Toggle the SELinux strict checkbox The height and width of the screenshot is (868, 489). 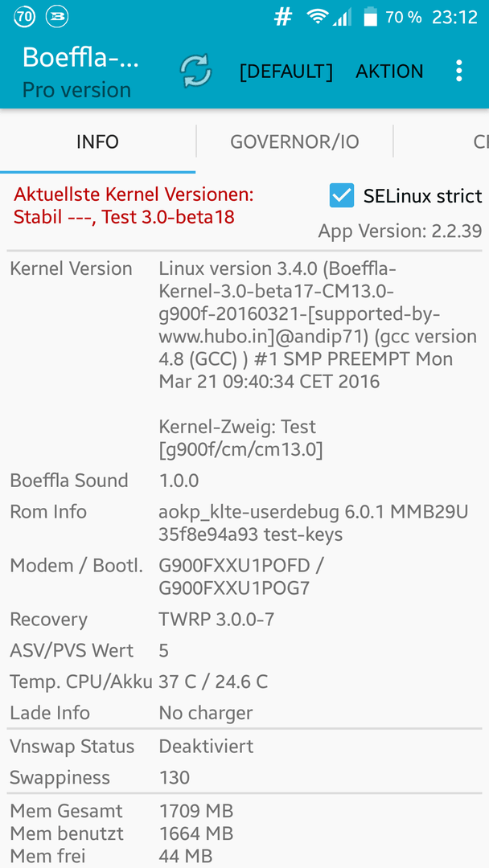(341, 195)
